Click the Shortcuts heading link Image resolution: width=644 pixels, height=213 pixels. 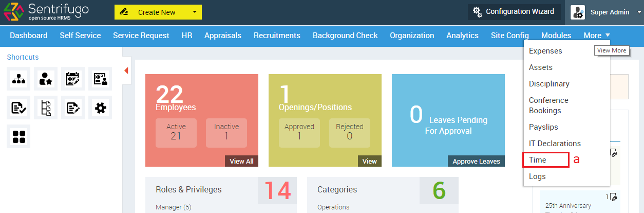[23, 57]
